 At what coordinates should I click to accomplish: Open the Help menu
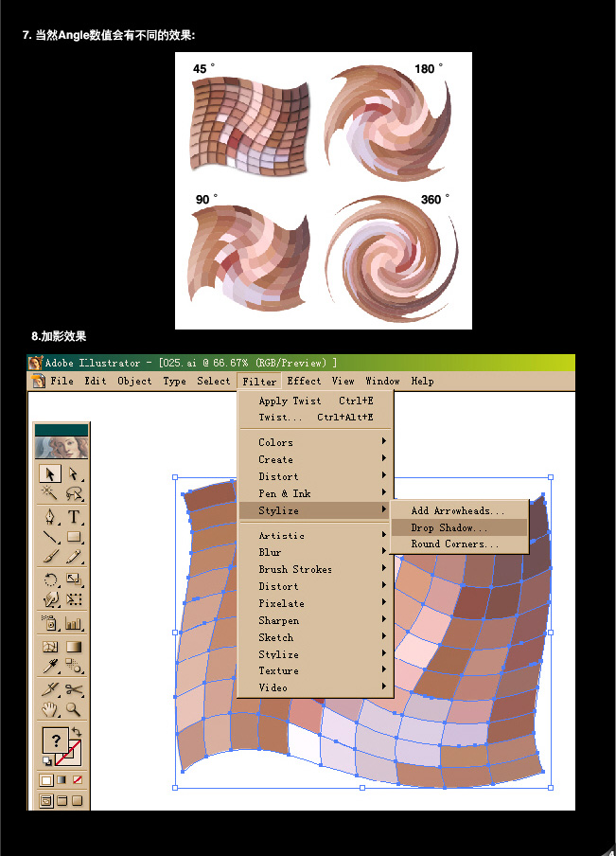422,381
